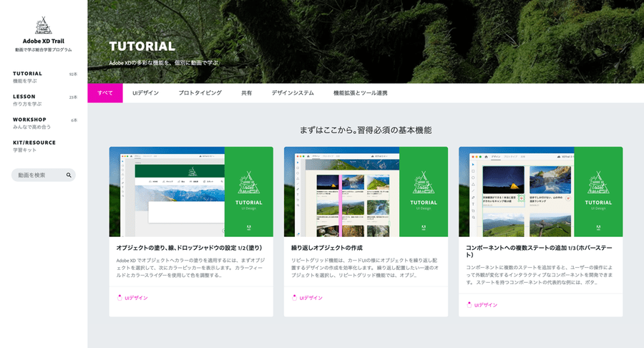644x348 pixels.
Task: Click the UIデザイン tag on the first card
Action: point(136,298)
